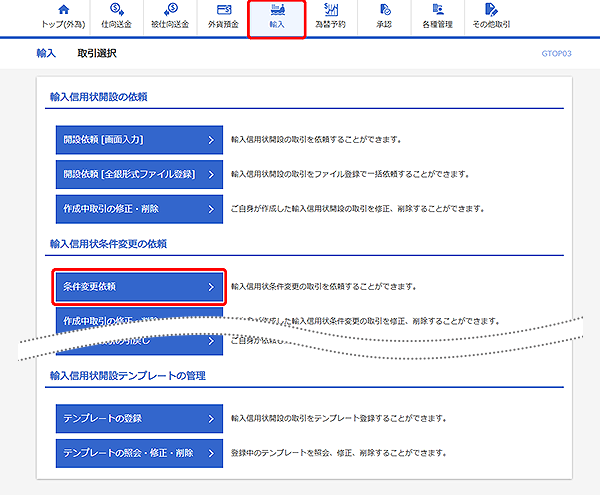Click the 輸入 page title text
The width and height of the screenshot is (600, 495).
point(46,53)
